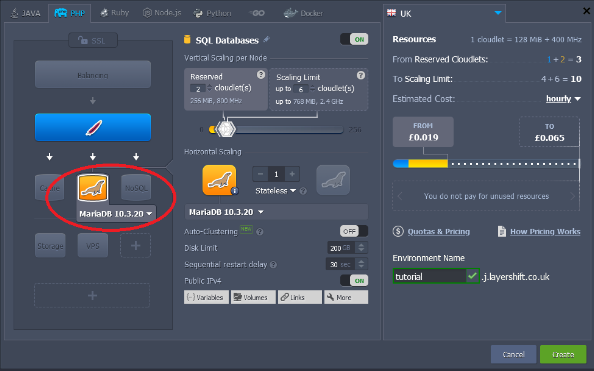Click the greyed MariaDB placeholder node icon

pyautogui.click(x=333, y=180)
